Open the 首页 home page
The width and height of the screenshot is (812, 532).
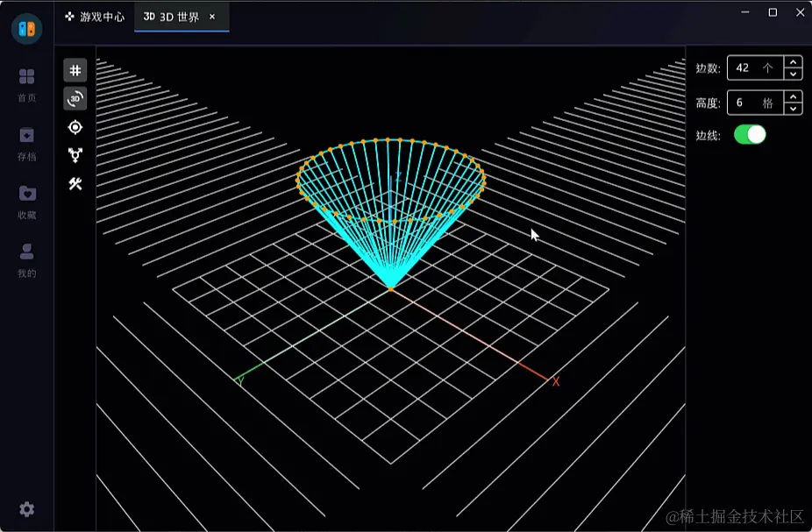(27, 85)
